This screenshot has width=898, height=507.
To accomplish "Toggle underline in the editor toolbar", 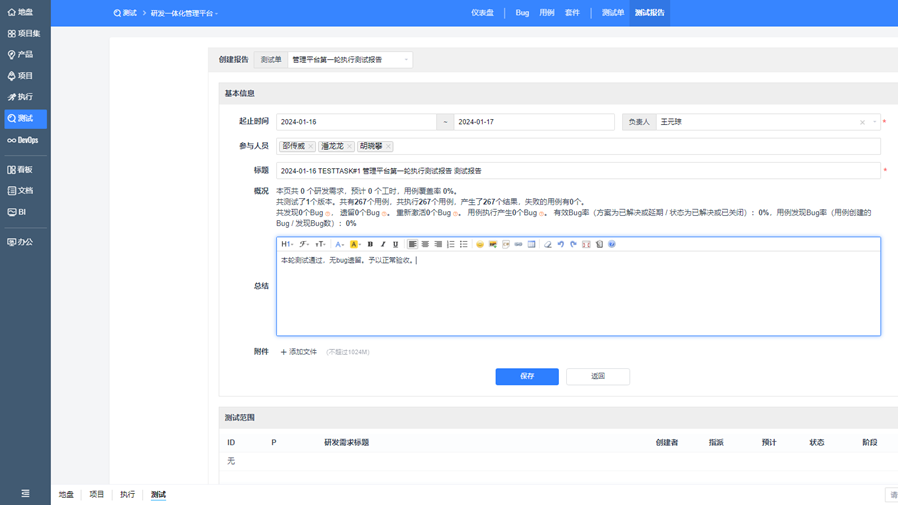I will pos(395,244).
